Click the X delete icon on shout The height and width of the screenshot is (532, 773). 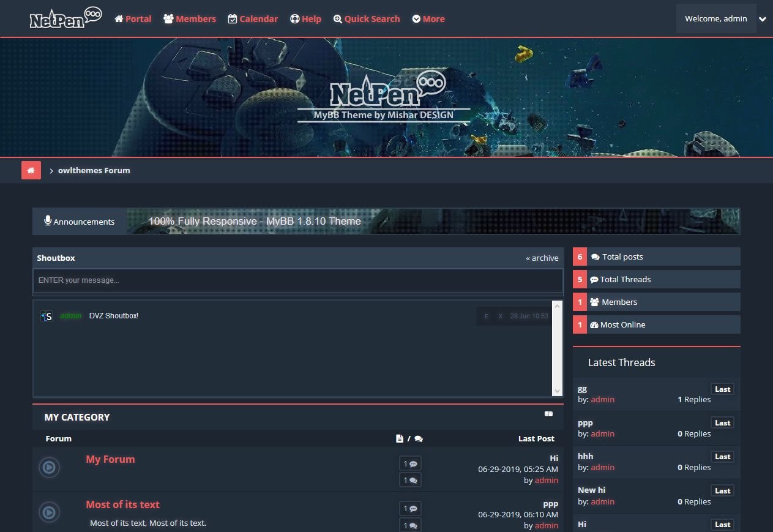pyautogui.click(x=501, y=317)
